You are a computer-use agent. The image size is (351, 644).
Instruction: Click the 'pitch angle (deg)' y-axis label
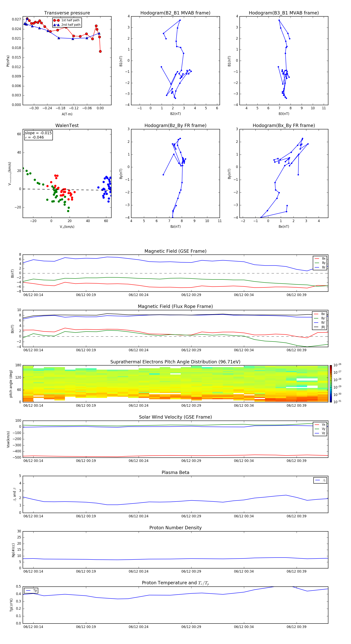coord(11,384)
